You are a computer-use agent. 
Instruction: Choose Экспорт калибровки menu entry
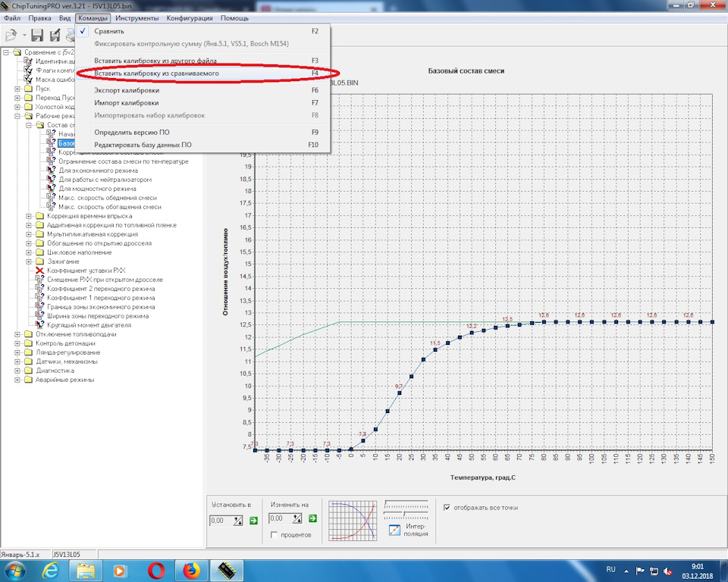(x=204, y=90)
